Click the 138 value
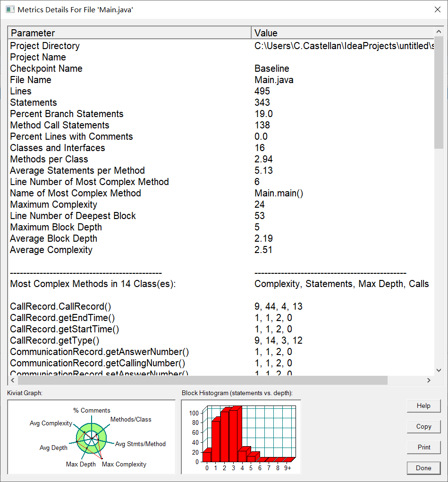 (262, 125)
